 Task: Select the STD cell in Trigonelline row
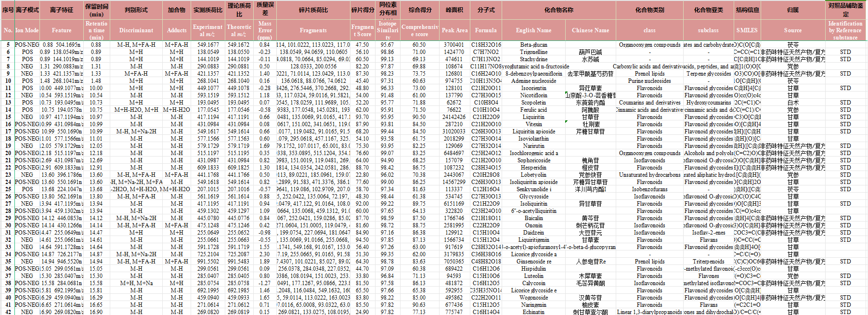tap(845, 52)
